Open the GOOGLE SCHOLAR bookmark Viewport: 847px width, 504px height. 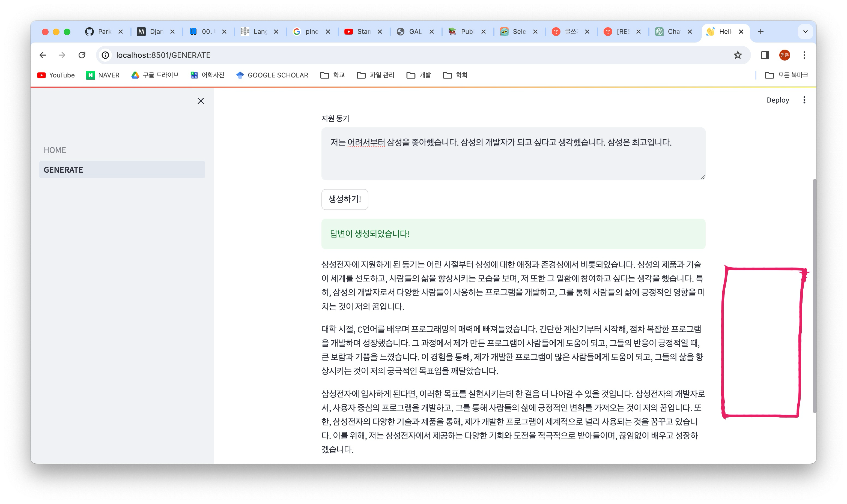273,75
